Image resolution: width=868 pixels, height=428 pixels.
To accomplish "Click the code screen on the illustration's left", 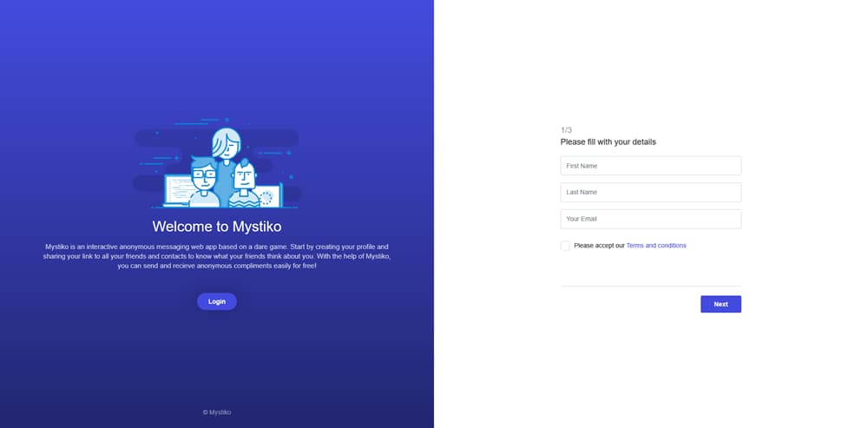I will click(176, 191).
